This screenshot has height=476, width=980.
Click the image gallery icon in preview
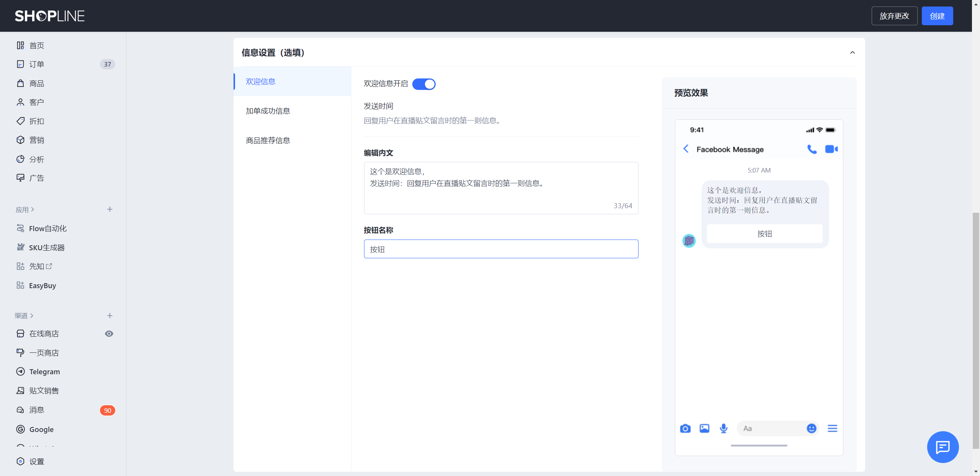click(704, 429)
